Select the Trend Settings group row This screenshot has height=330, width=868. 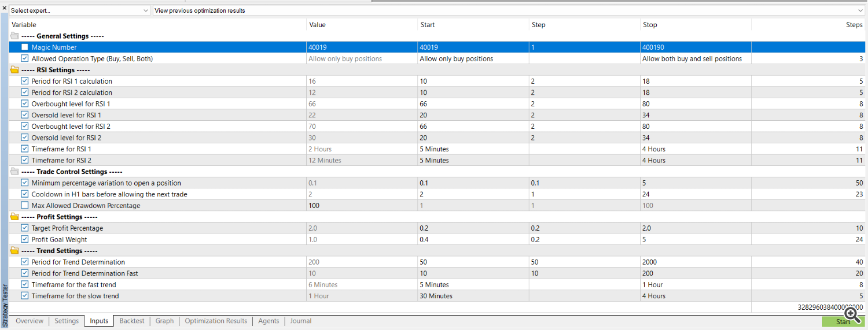pos(437,251)
